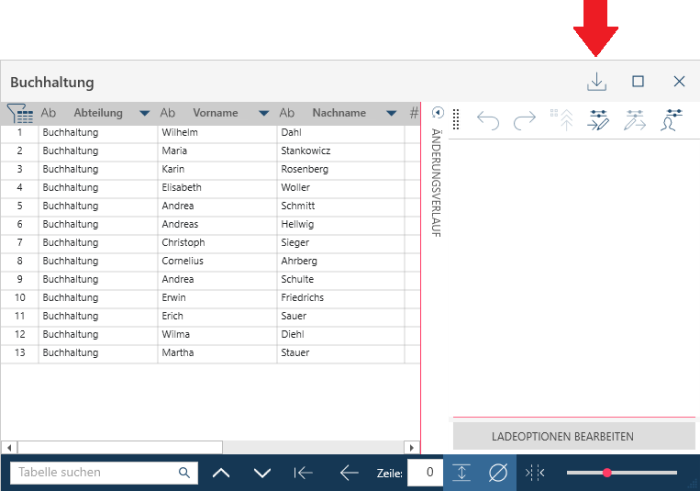700x491 pixels.
Task: Click the magnifier icon in the search box
Action: pyautogui.click(x=184, y=472)
